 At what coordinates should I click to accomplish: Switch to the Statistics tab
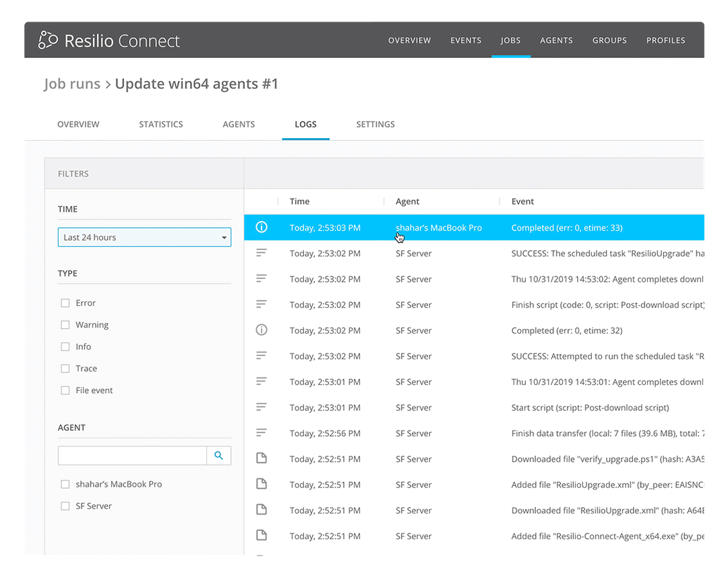(x=161, y=125)
